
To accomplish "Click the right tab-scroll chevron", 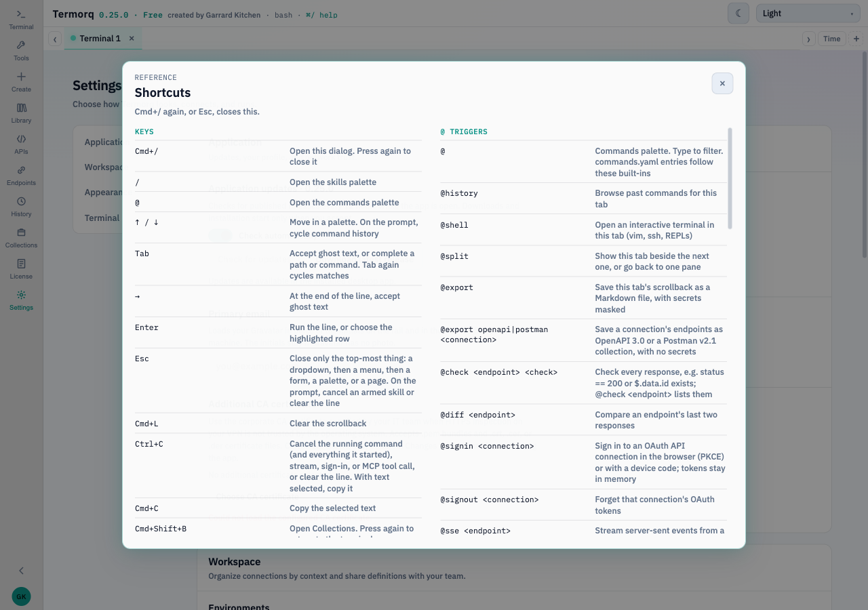I will tap(808, 39).
